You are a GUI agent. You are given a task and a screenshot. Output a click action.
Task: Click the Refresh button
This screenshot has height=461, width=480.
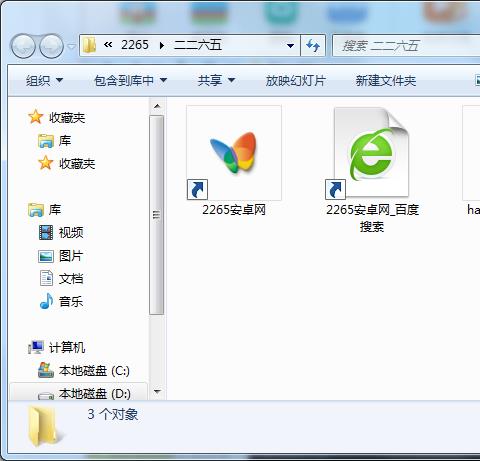313,45
